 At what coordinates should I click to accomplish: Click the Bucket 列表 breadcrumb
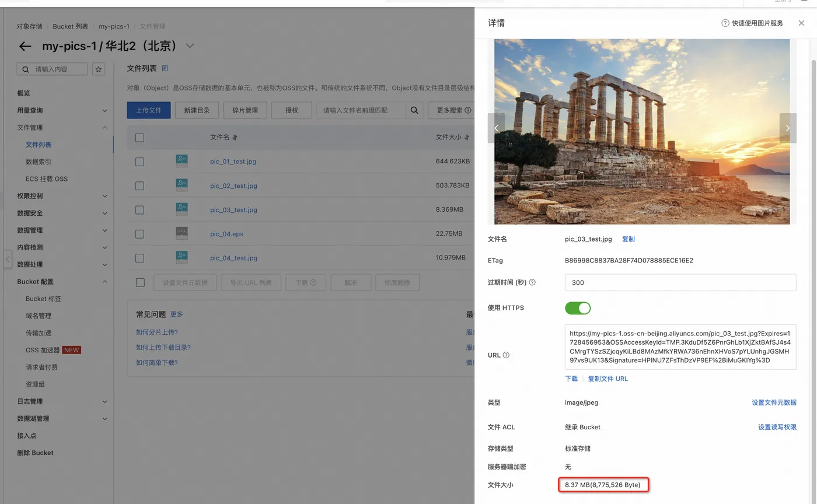click(x=71, y=27)
